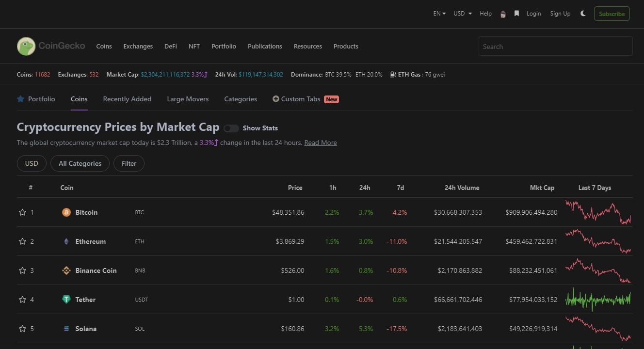Click the Binance Coin name

tap(96, 270)
